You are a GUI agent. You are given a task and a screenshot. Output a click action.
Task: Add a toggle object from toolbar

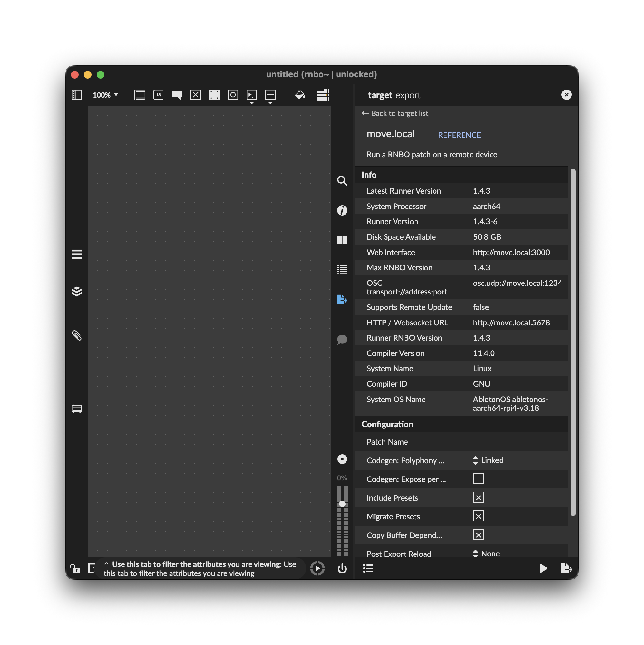point(195,95)
